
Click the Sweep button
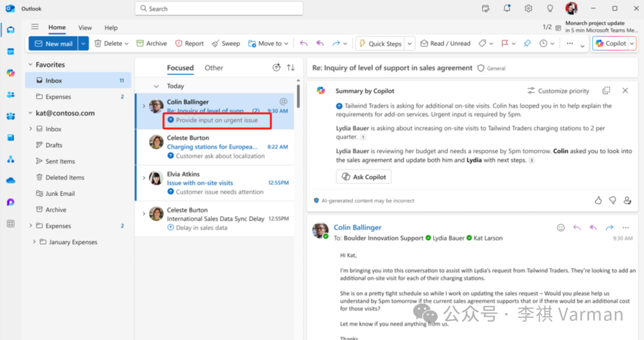coord(226,43)
